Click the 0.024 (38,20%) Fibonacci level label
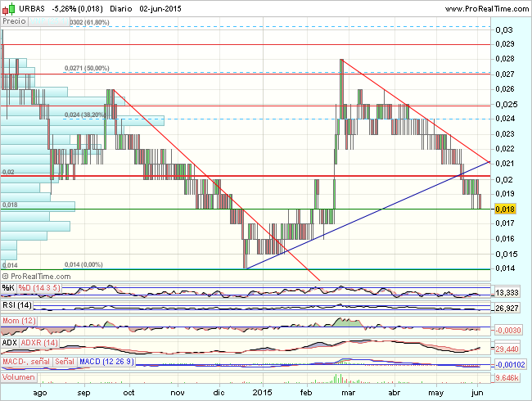Viewport: 532px width, 401px height. 86,115
